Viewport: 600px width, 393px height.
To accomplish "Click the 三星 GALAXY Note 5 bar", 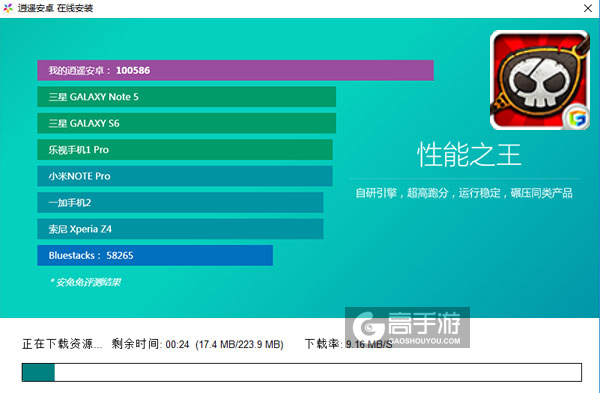I will click(x=186, y=96).
